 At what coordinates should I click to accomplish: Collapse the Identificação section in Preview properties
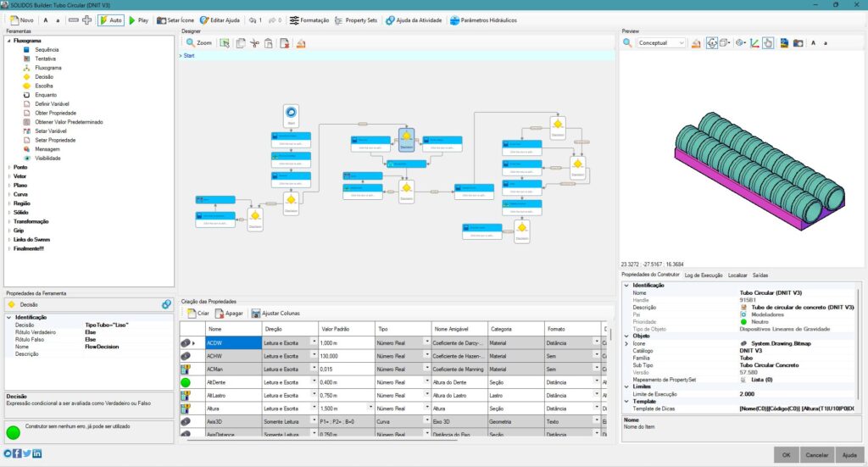pyautogui.click(x=626, y=286)
